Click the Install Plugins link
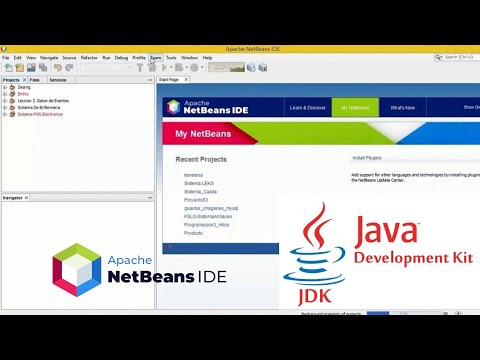The image size is (480, 360). 367,158
